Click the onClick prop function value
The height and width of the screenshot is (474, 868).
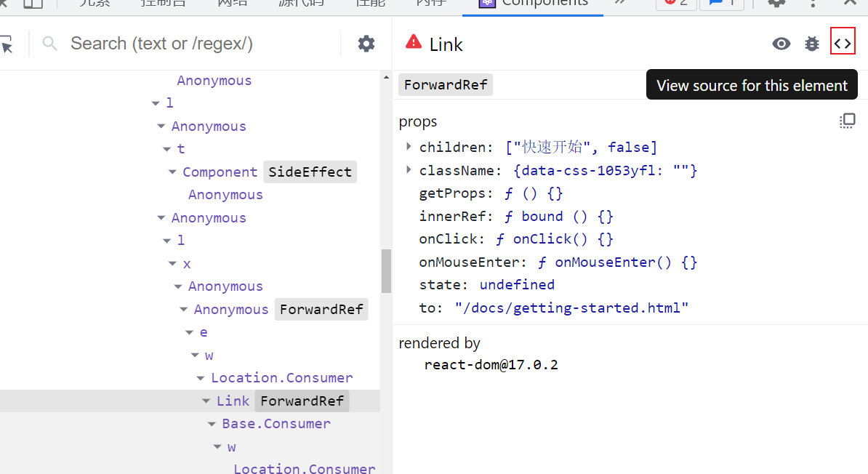tap(554, 239)
